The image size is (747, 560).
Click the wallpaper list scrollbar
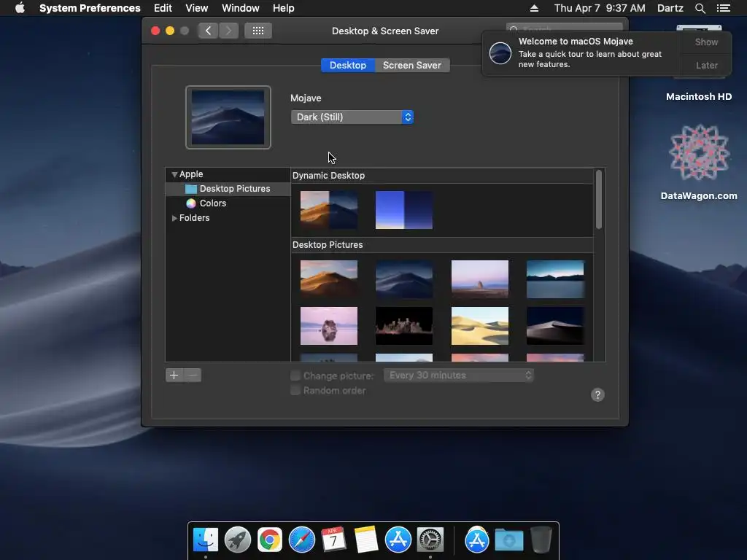click(x=599, y=200)
